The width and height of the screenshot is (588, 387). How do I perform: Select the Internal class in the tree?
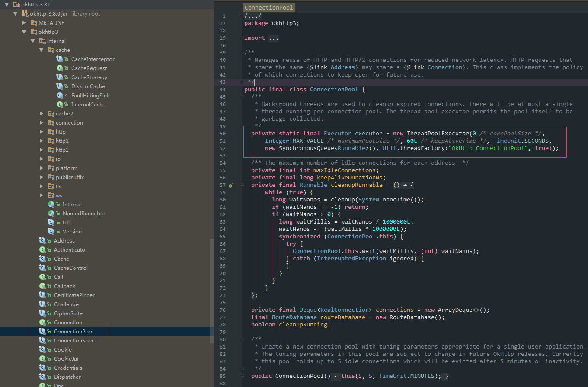(x=72, y=205)
